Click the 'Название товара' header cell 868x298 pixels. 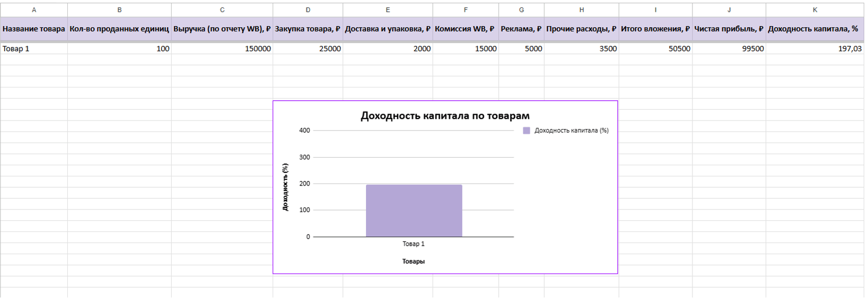[x=34, y=29]
